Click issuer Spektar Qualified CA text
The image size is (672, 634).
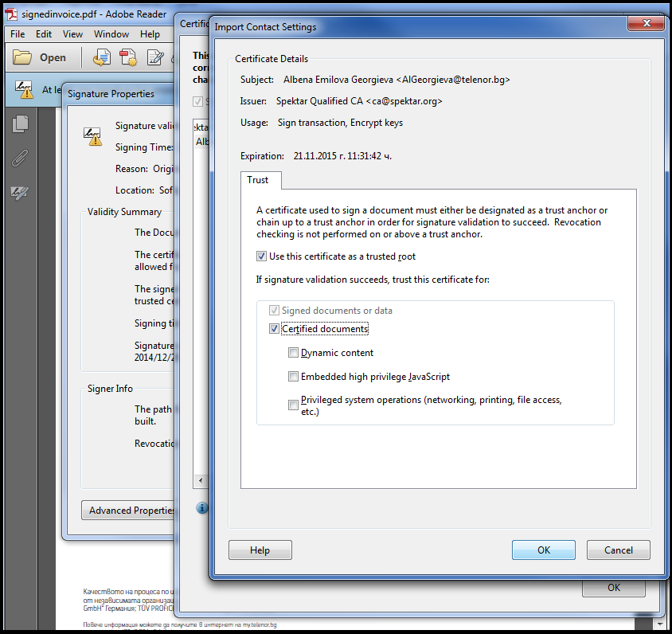(x=359, y=101)
